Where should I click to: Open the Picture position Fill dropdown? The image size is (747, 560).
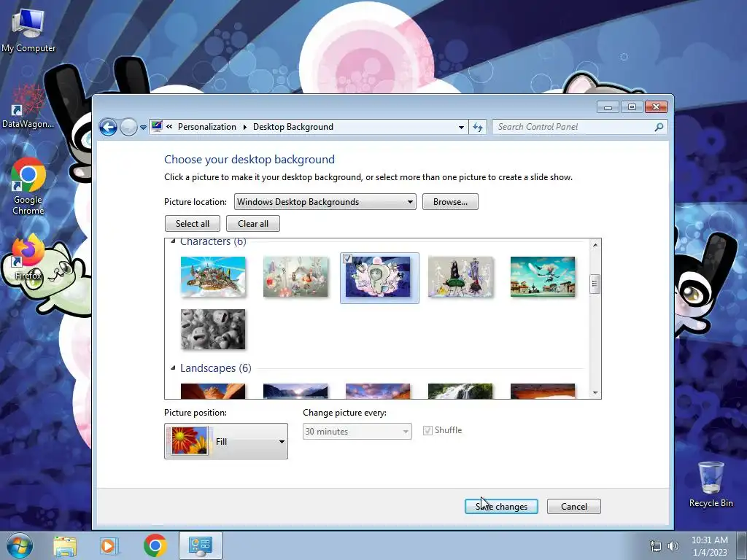click(x=226, y=441)
